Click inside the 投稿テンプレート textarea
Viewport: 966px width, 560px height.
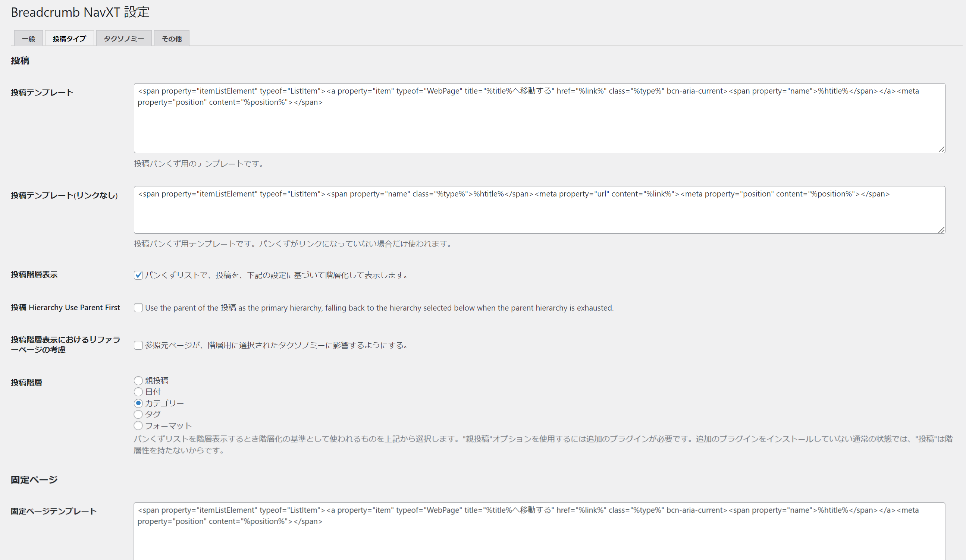tap(539, 118)
